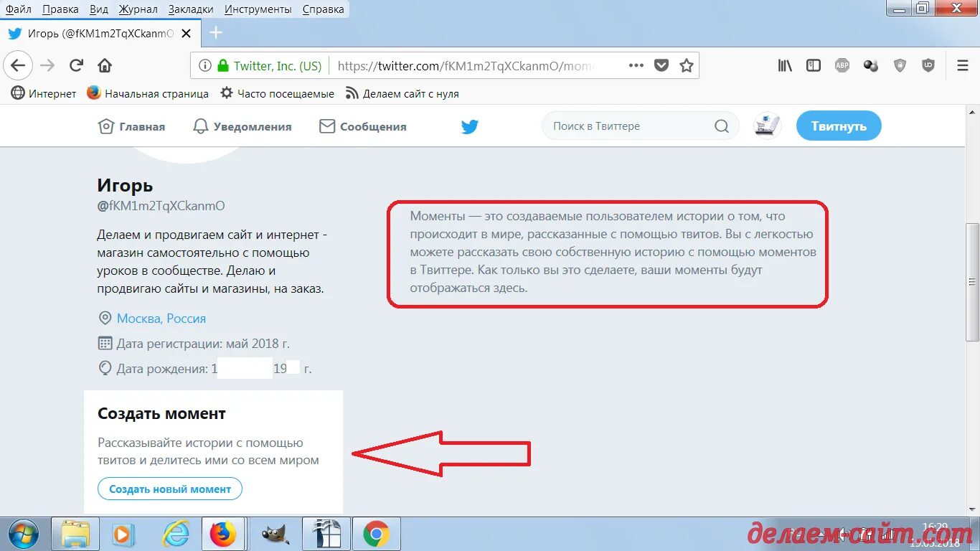980x551 pixels.
Task: Click the Игорь profile name
Action: [125, 185]
